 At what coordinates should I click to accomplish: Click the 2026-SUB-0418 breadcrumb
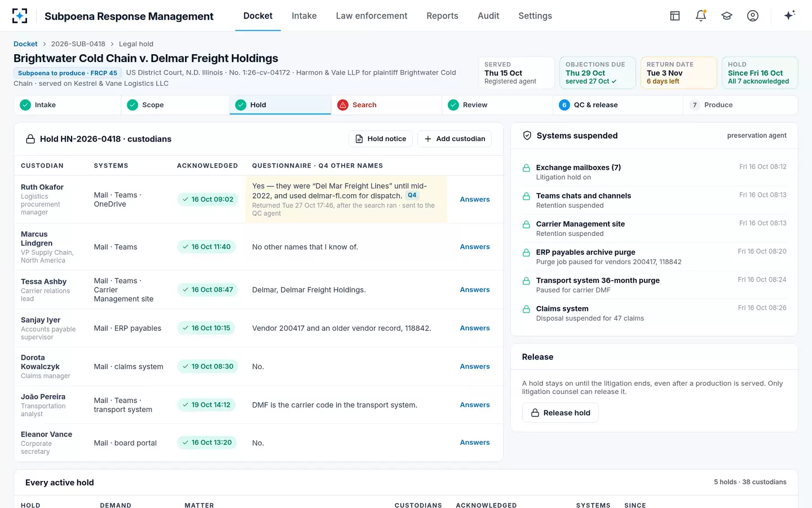point(78,44)
